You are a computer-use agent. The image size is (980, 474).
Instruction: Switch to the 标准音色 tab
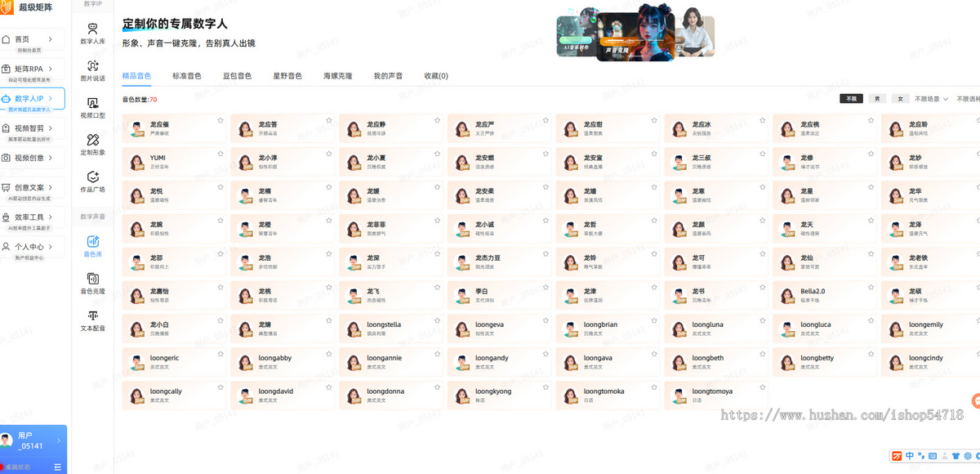[x=187, y=75]
